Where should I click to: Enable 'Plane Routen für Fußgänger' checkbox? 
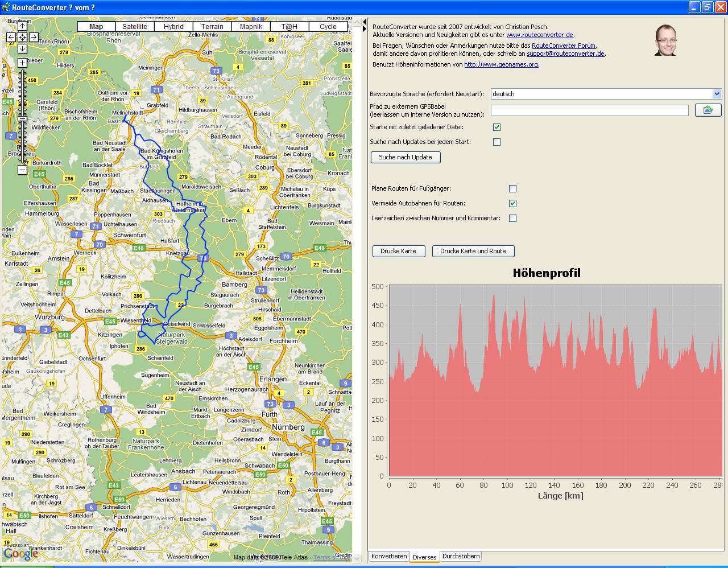click(512, 188)
